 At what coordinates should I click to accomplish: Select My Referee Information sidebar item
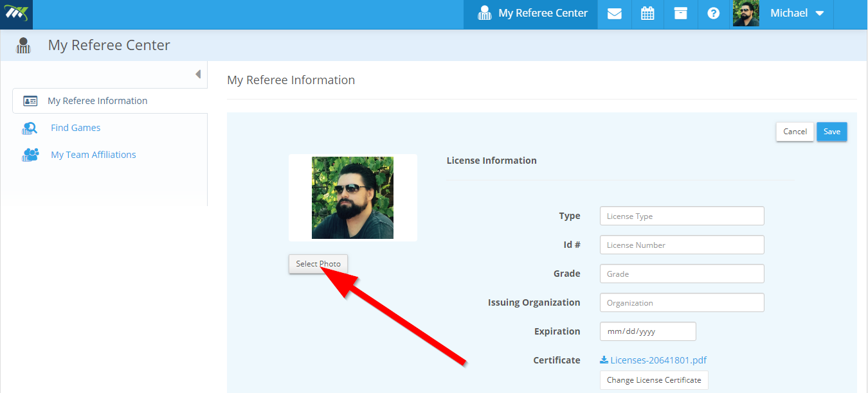coord(110,101)
